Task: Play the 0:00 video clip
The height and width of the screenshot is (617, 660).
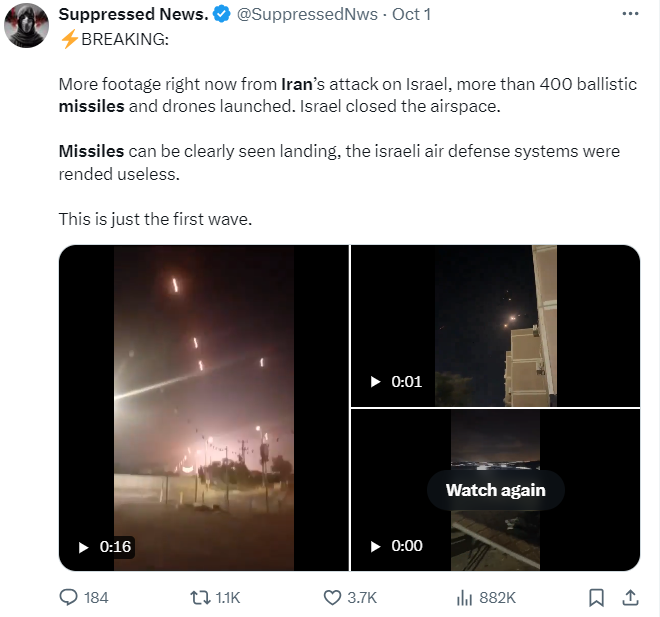Action: tap(376, 546)
